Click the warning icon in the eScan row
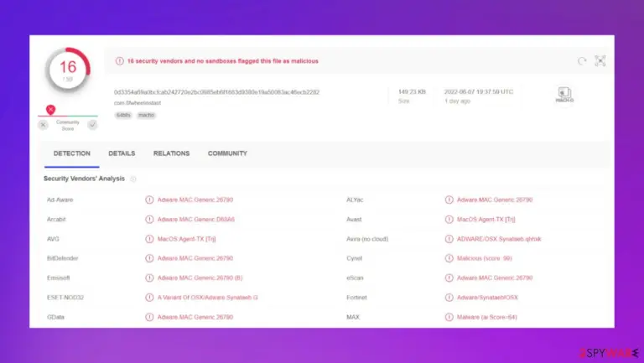This screenshot has height=363, width=644. pos(449,277)
